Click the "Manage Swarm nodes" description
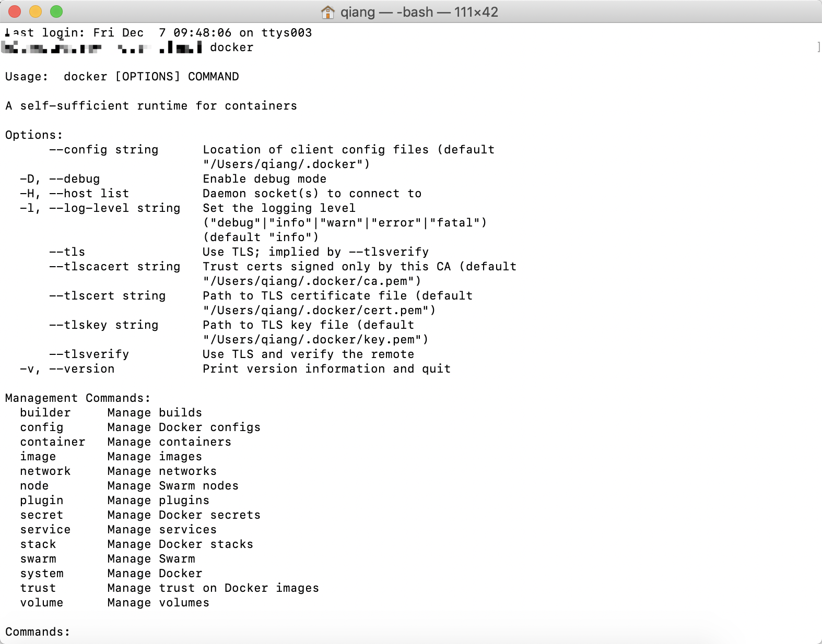The image size is (822, 644). coord(173,485)
